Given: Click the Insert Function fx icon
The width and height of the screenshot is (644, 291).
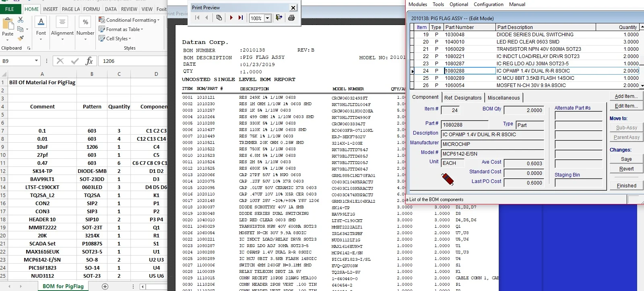Looking at the screenshot, I should pyautogui.click(x=89, y=61).
